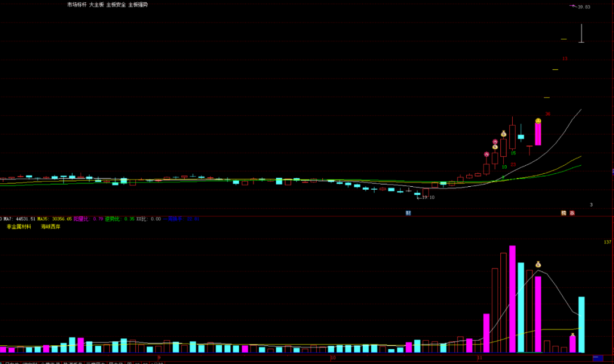Click the money bag icon above tall hollow candle
The width and height of the screenshot is (614, 364).
point(504,134)
